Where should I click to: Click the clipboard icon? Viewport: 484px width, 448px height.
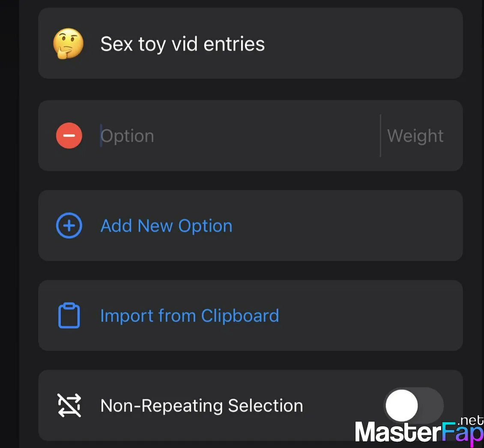(69, 315)
